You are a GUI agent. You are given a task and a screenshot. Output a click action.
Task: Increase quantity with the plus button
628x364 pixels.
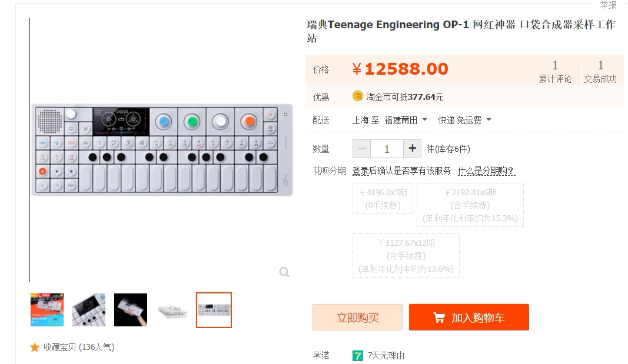tap(412, 149)
